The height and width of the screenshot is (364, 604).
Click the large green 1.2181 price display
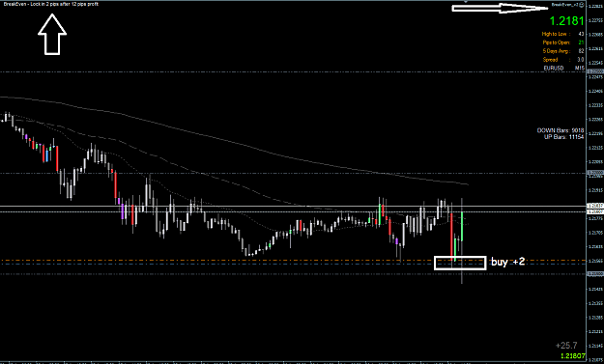(566, 21)
